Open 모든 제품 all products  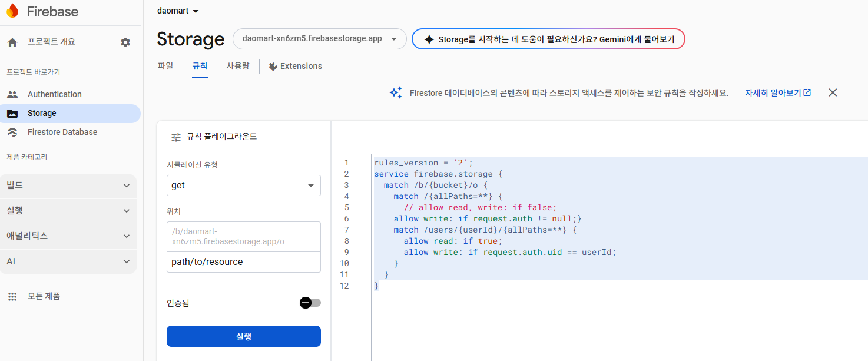(x=44, y=296)
